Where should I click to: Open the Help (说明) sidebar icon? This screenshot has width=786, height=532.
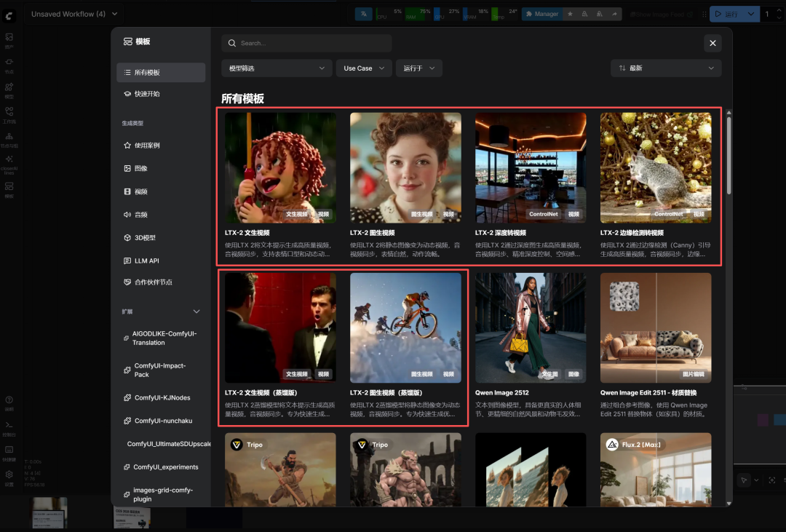[9, 403]
